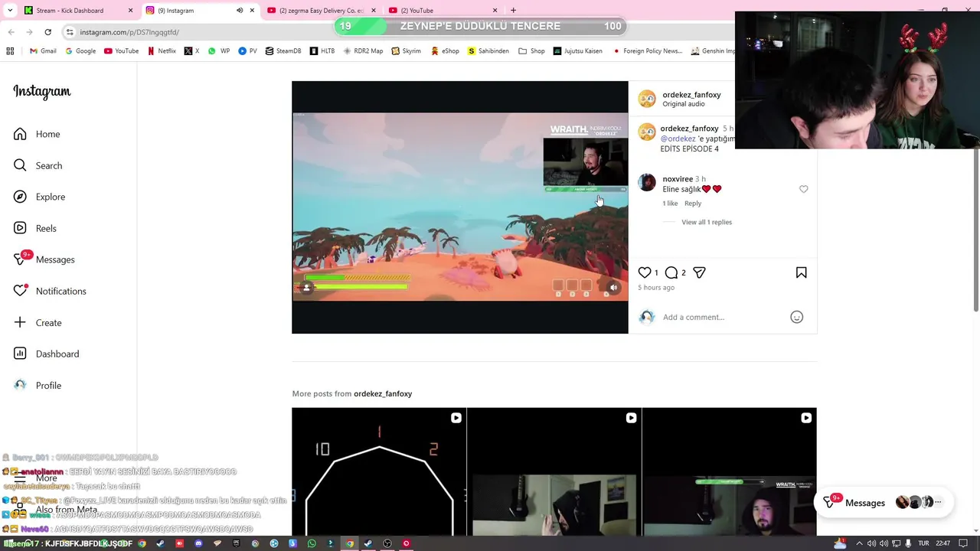Open a new browser tab
This screenshot has width=980, height=551.
coord(513,11)
